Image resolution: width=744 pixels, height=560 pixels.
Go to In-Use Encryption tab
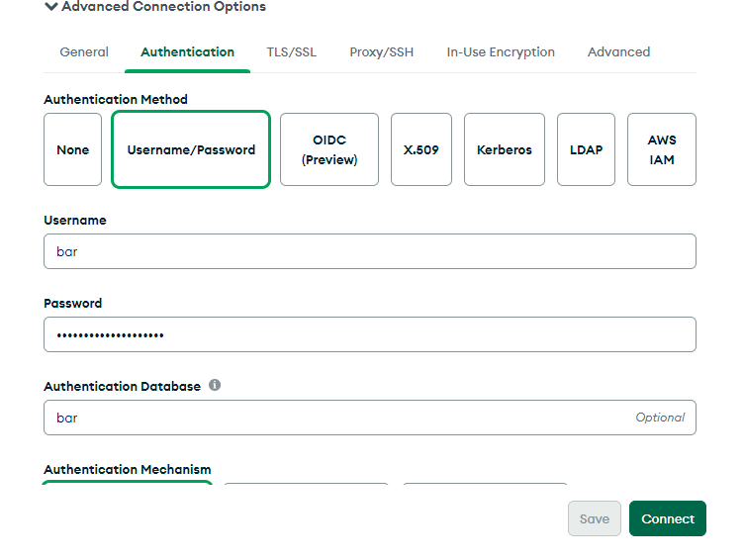(500, 52)
